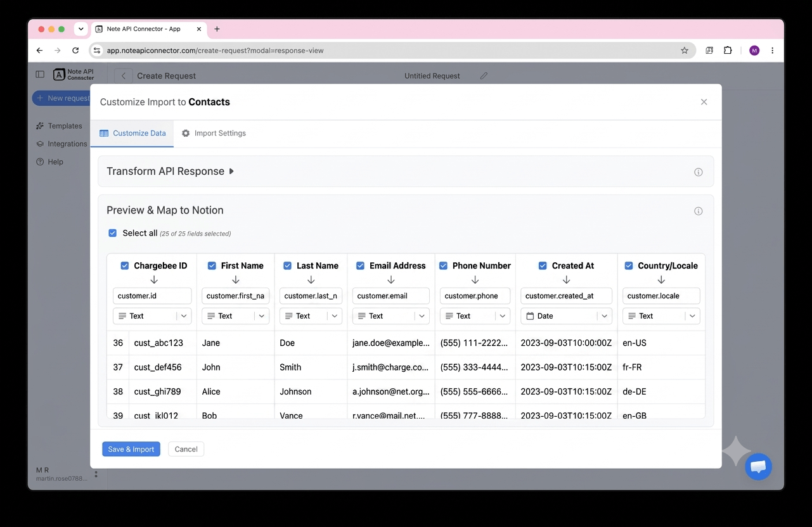Uncheck the Email Address column checkbox
This screenshot has height=527, width=812.
[x=360, y=265]
